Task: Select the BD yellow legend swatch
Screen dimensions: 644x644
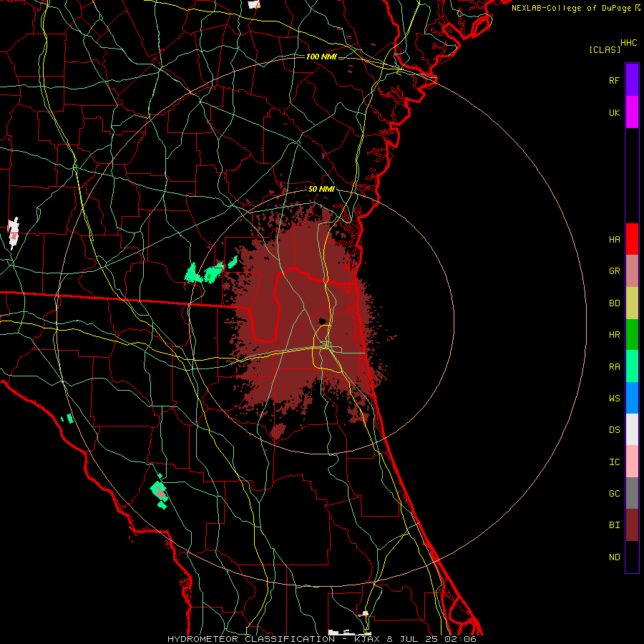Action: click(x=632, y=303)
